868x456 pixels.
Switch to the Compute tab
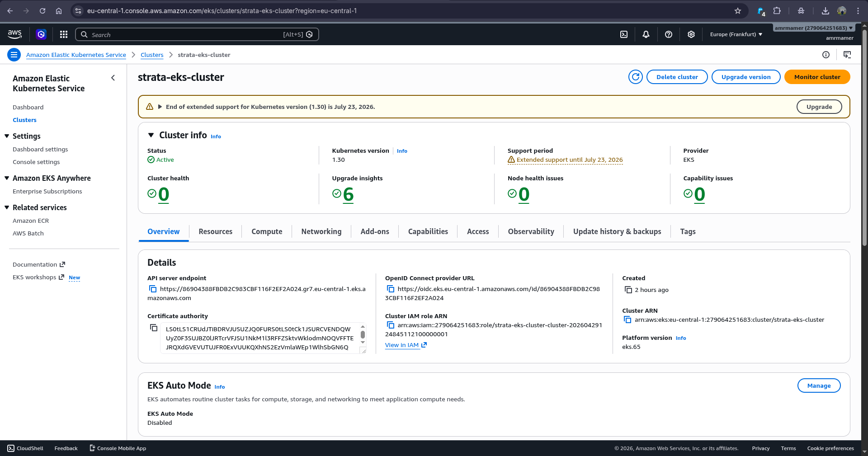[267, 231]
